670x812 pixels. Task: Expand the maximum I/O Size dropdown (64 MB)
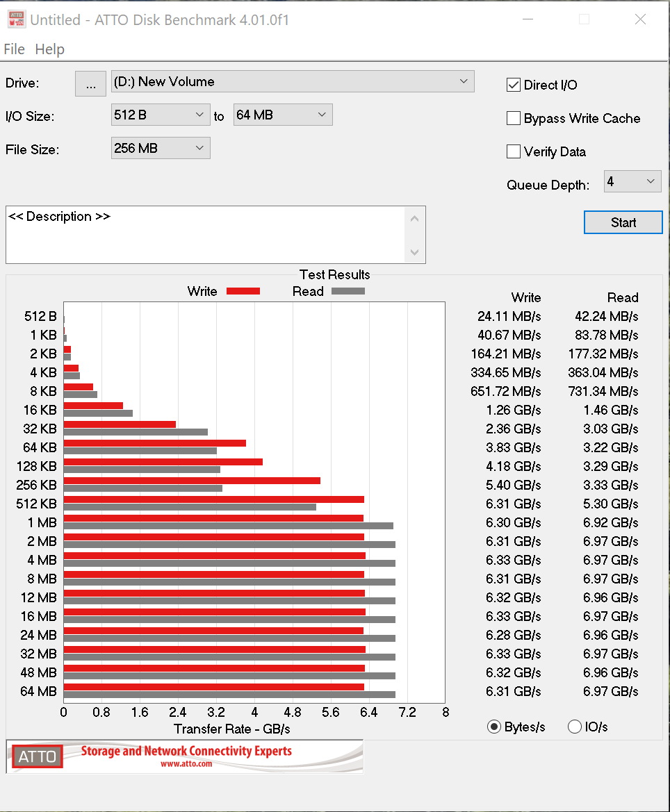[x=283, y=115]
